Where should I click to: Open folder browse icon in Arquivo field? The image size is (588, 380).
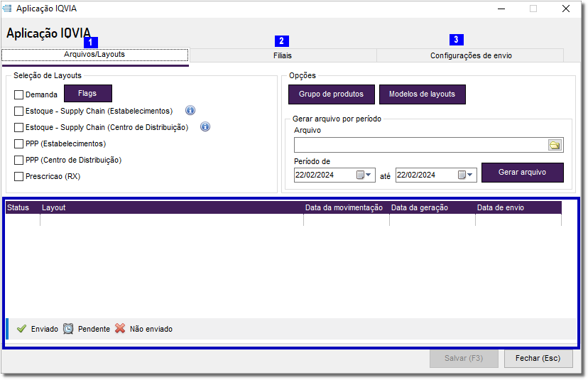[555, 145]
